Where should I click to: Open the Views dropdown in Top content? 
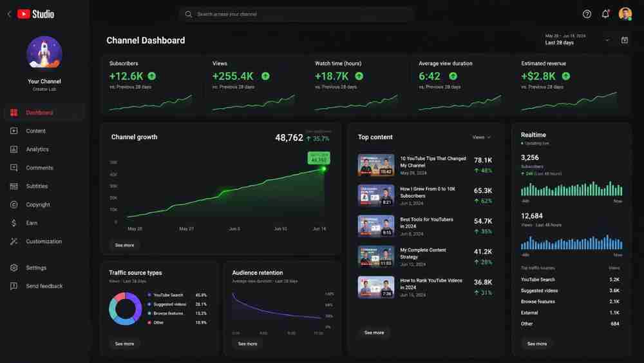pyautogui.click(x=481, y=137)
